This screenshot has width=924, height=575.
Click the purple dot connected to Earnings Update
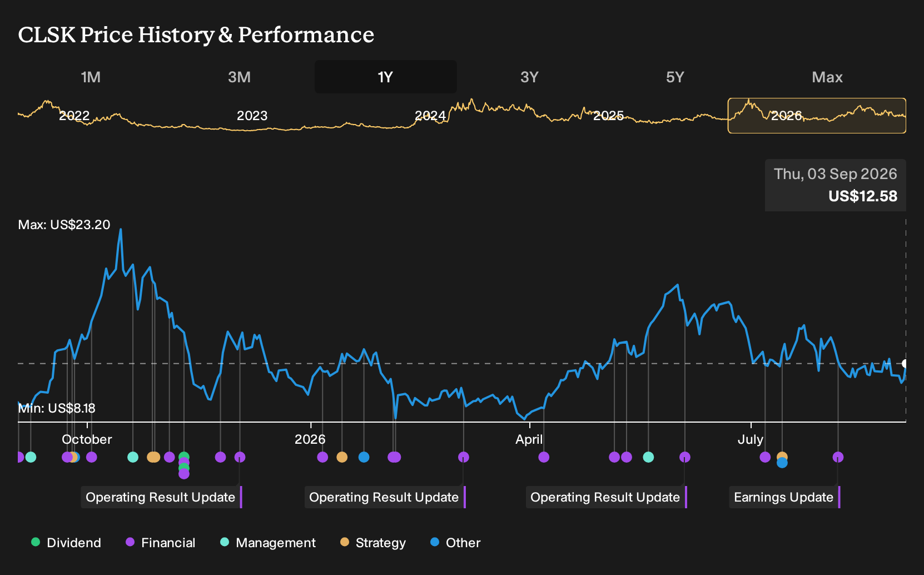[x=838, y=457]
